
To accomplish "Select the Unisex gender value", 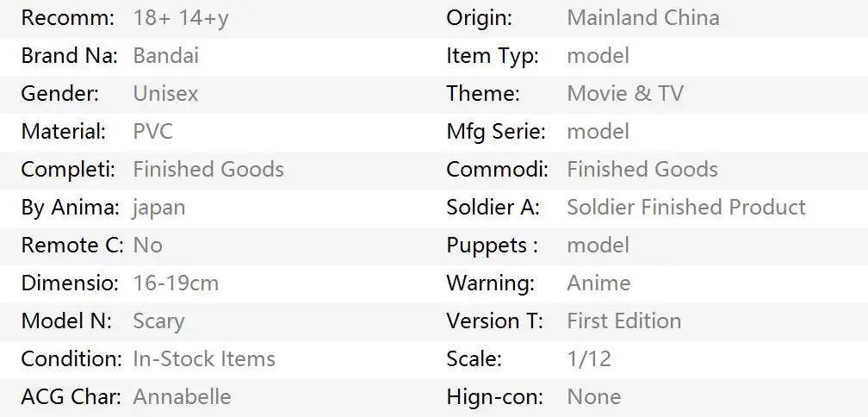I will 165,94.
